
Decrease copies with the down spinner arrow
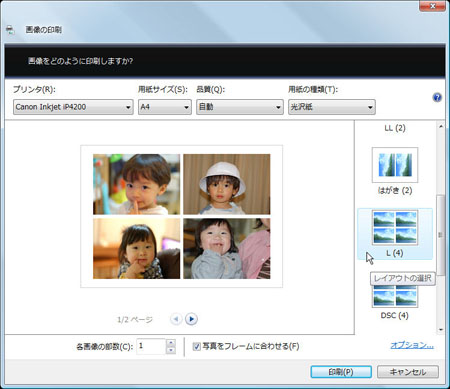(x=171, y=350)
